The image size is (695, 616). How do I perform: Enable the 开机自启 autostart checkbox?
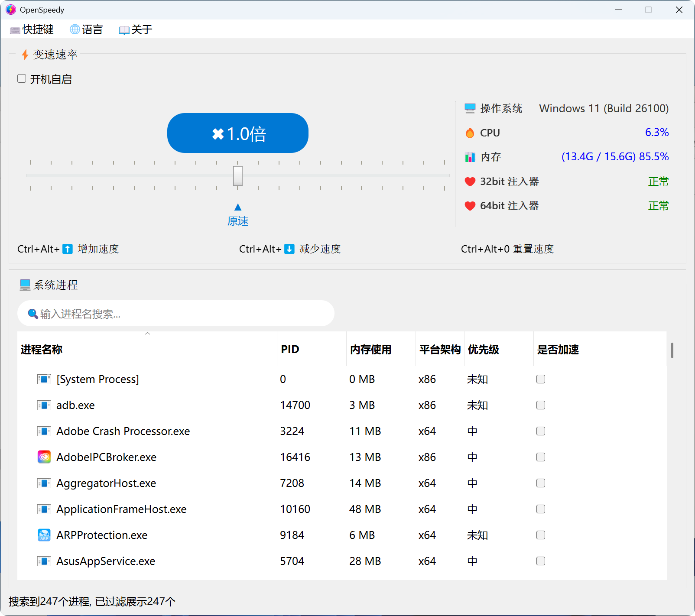(x=22, y=79)
